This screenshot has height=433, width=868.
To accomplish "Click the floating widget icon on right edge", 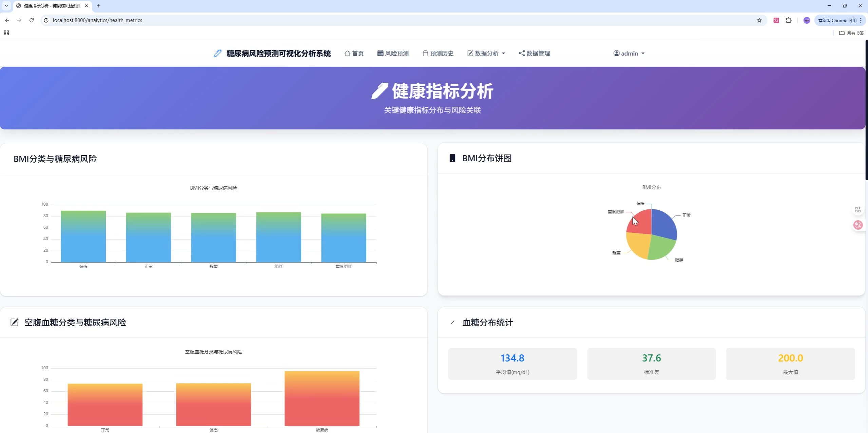I will pyautogui.click(x=858, y=209).
